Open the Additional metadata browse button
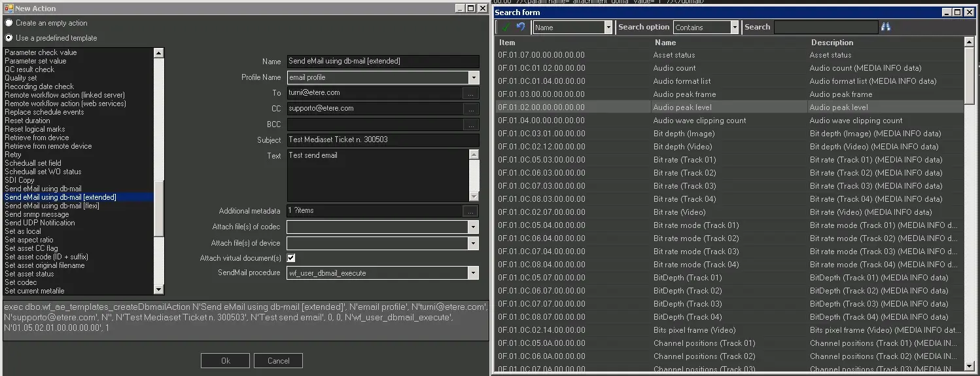 pos(471,211)
